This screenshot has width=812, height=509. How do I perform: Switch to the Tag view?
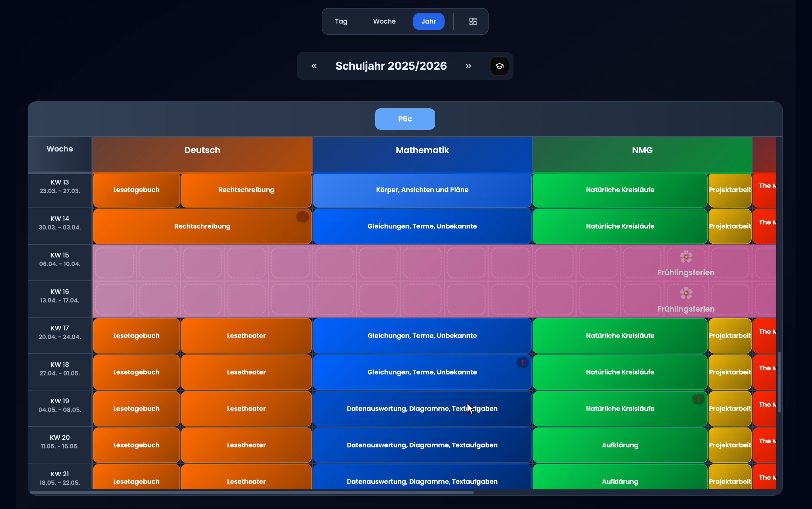pos(341,21)
